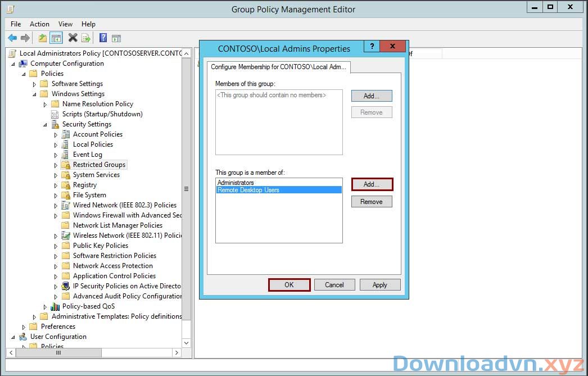The width and height of the screenshot is (588, 376).
Task: Open the File menu
Action: (16, 24)
